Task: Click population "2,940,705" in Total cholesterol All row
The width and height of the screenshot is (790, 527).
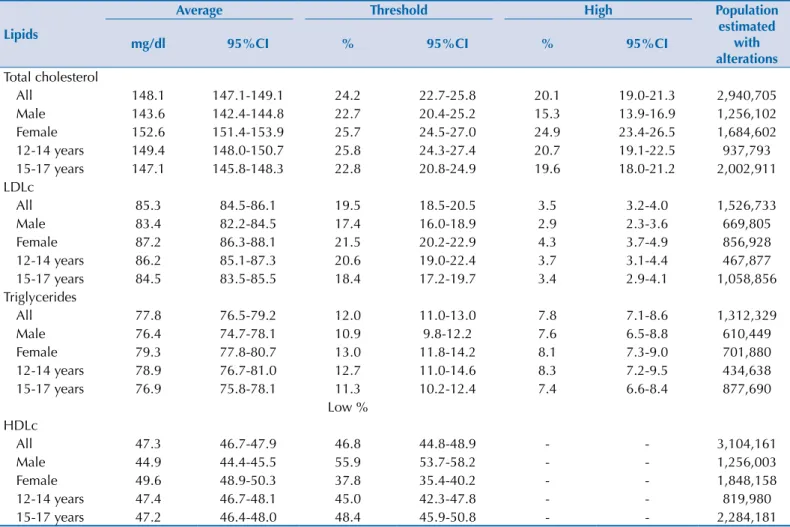Action: pyautogui.click(x=747, y=95)
